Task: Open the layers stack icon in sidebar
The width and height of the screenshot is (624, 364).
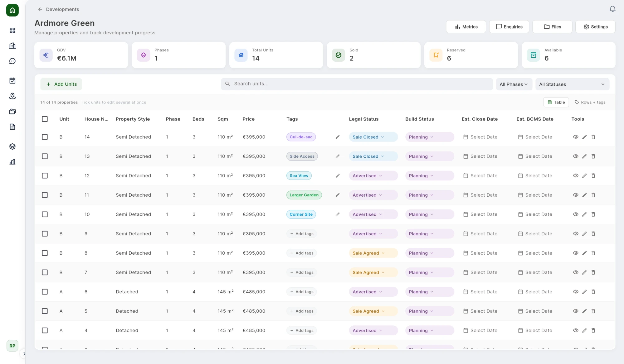Action: (12, 146)
